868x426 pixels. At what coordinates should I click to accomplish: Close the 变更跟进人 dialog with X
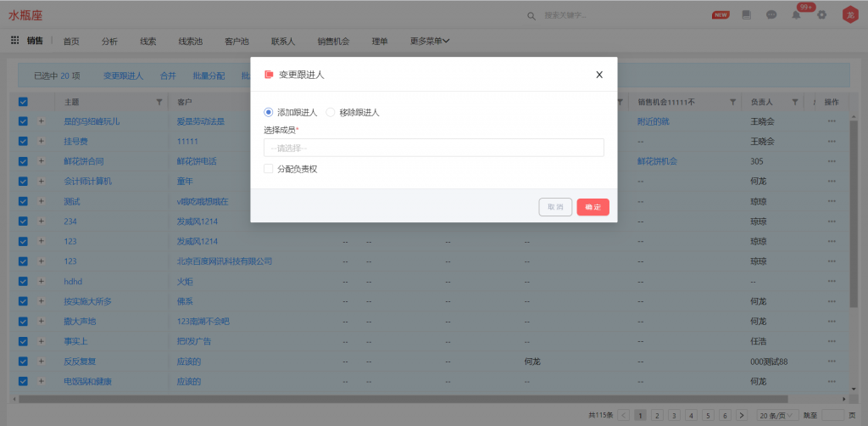(599, 75)
